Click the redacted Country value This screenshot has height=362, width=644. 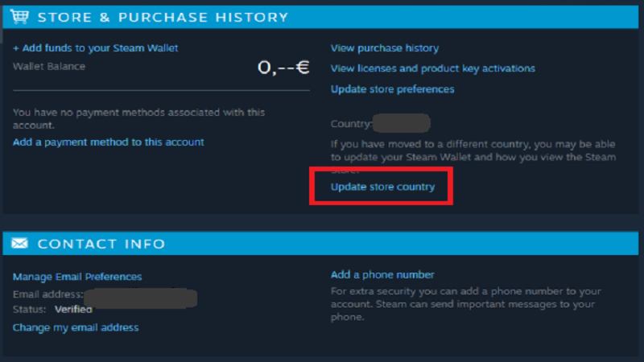[402, 124]
